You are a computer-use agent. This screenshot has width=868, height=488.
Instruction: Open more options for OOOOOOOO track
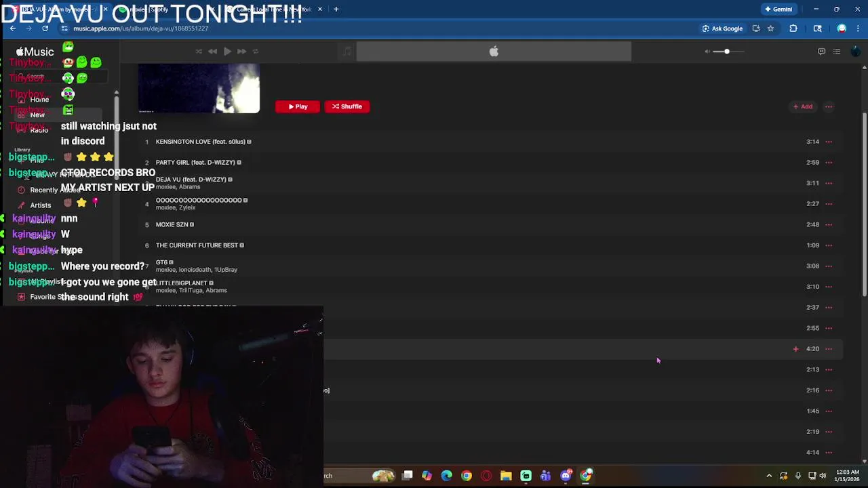829,204
